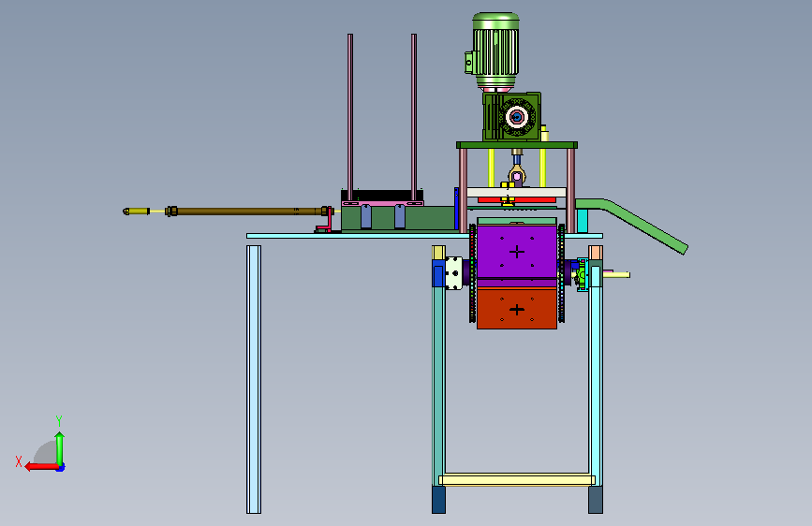Viewport: 812px width, 526px height.
Task: Pick the orange-red block below the purple block
Action: [x=517, y=309]
